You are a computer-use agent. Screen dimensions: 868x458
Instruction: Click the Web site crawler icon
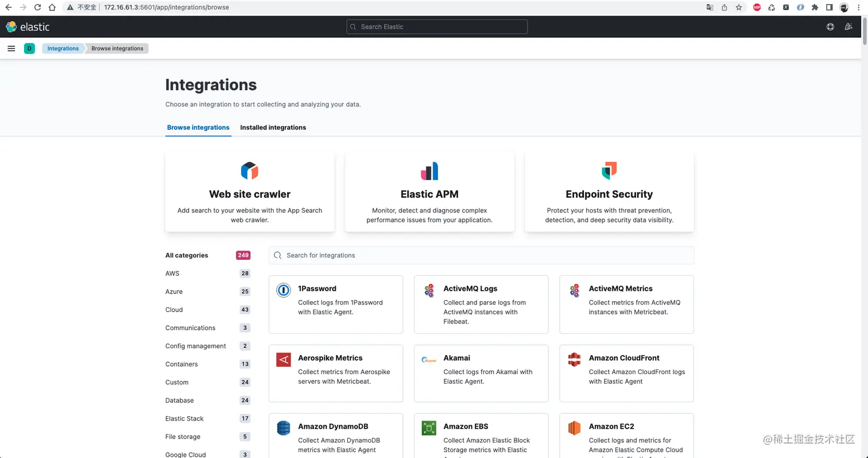coord(250,171)
